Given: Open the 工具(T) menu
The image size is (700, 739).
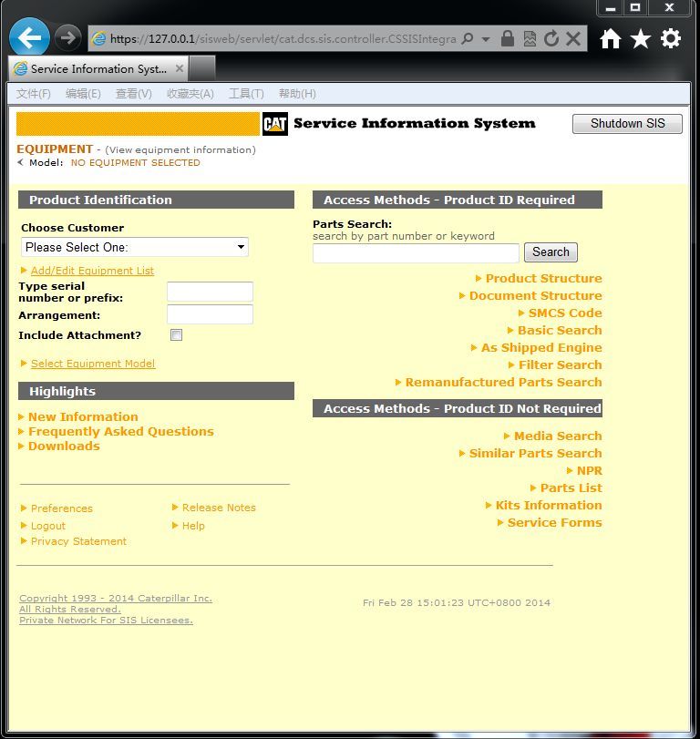Looking at the screenshot, I should 246,93.
